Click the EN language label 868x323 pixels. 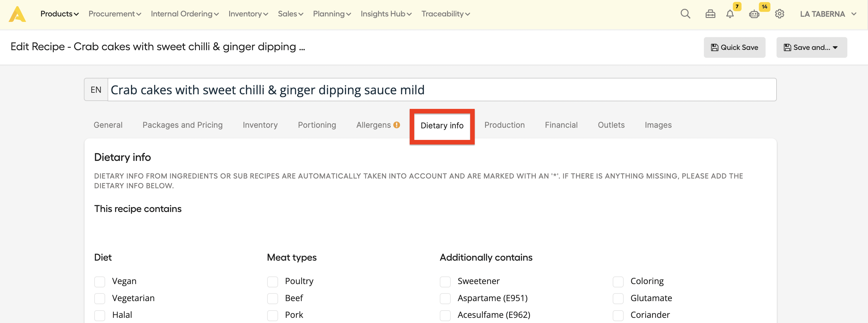click(96, 90)
